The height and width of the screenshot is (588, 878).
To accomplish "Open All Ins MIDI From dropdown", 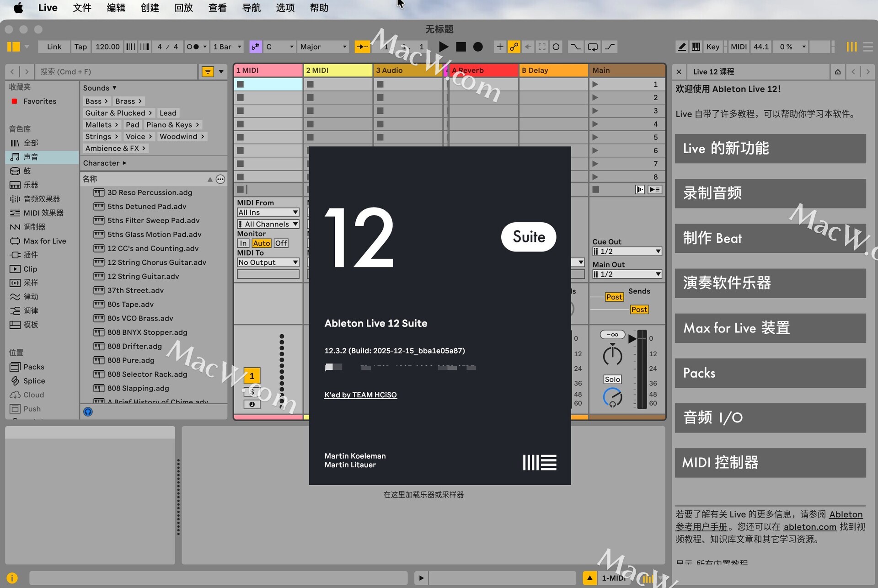I will pos(268,212).
